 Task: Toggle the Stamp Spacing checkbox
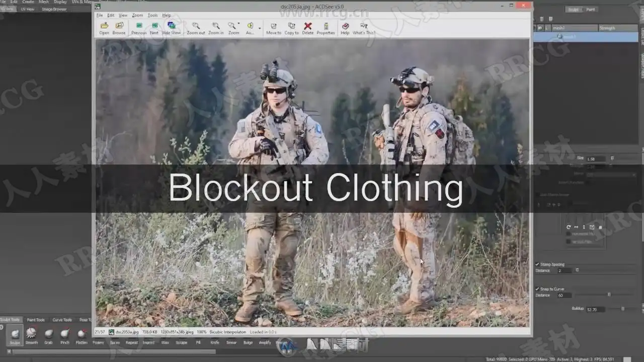[537, 264]
